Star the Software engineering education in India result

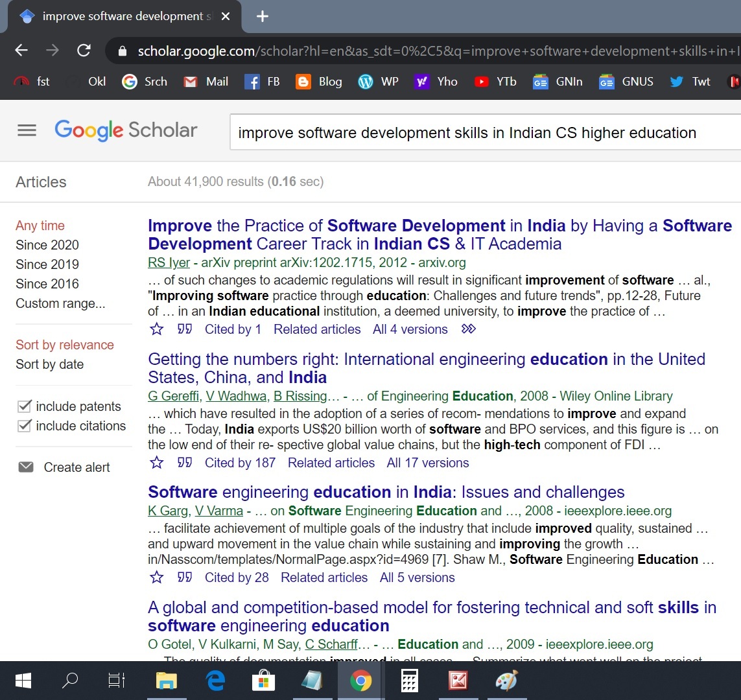[157, 577]
